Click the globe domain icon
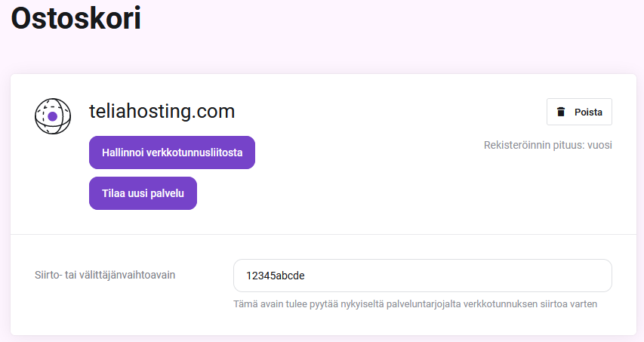The image size is (644, 342). pos(53,116)
